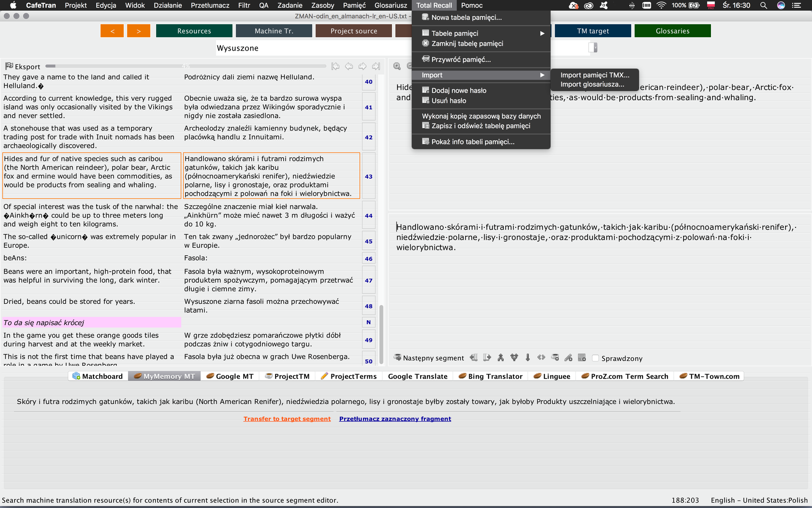Viewport: 812px width, 508px height.
Task: Switch to the ProjectTM tab
Action: click(x=288, y=376)
